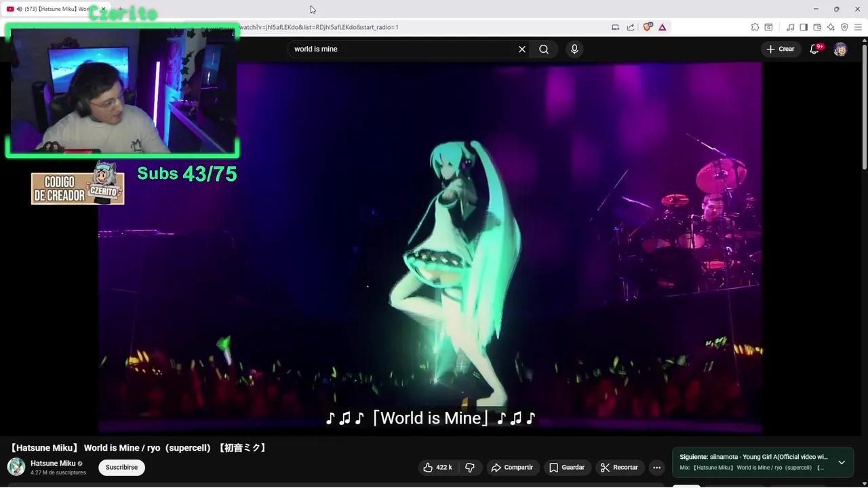Expand the Siguiente next-video panel chevron
868x488 pixels.
pyautogui.click(x=842, y=462)
